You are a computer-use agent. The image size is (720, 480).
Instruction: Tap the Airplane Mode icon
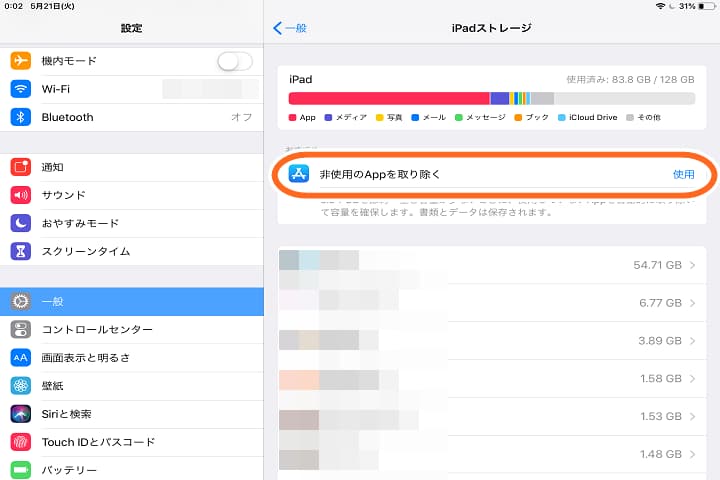[21, 61]
